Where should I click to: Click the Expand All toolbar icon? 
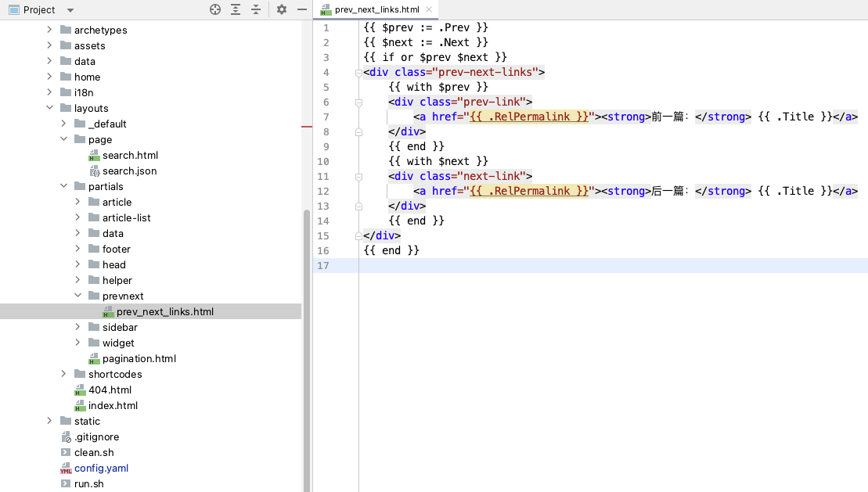(236, 9)
